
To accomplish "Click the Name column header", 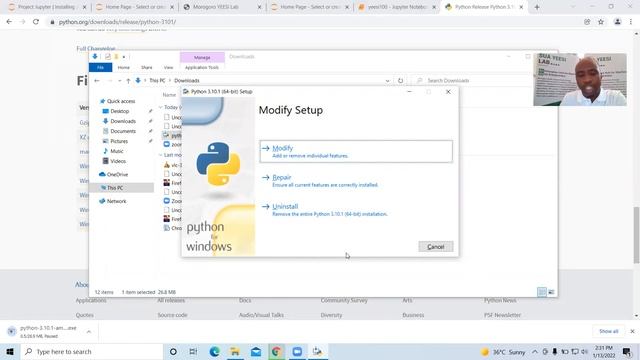I will pyautogui.click(x=169, y=95).
